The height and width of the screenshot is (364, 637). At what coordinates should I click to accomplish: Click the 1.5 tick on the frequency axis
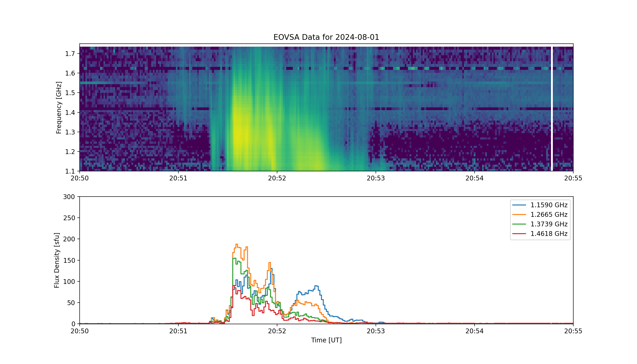[x=70, y=93]
